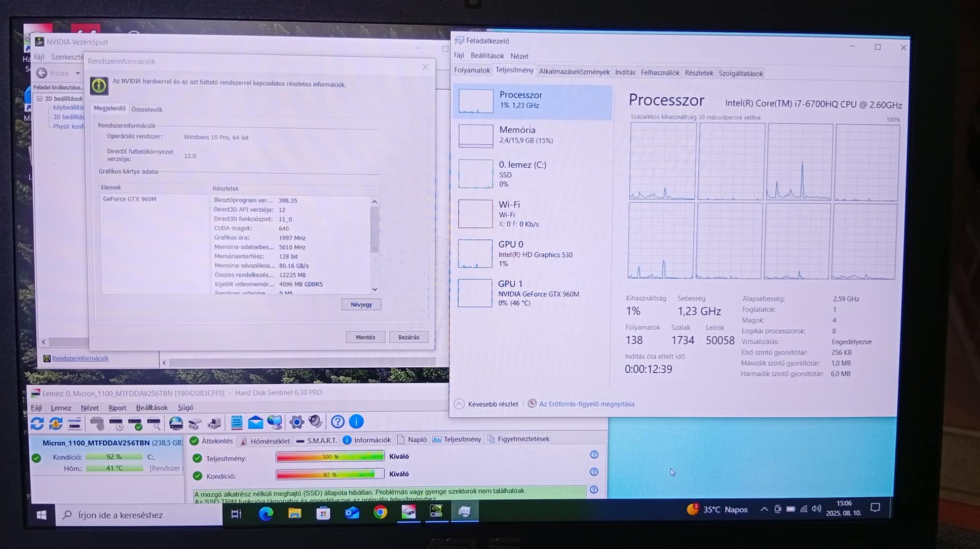Screen dimensions: 980x549
Task: Click the question mark help icon in toolbar
Action: click(337, 421)
